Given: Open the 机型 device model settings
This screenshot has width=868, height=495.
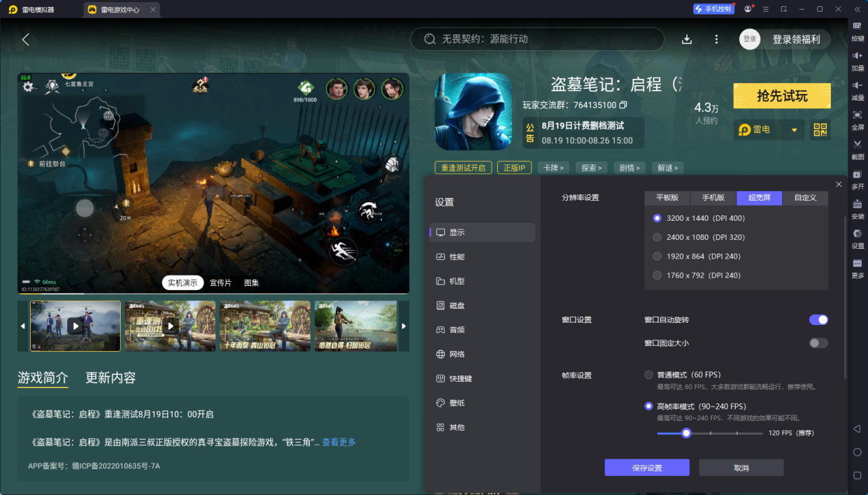Looking at the screenshot, I should pyautogui.click(x=483, y=281).
